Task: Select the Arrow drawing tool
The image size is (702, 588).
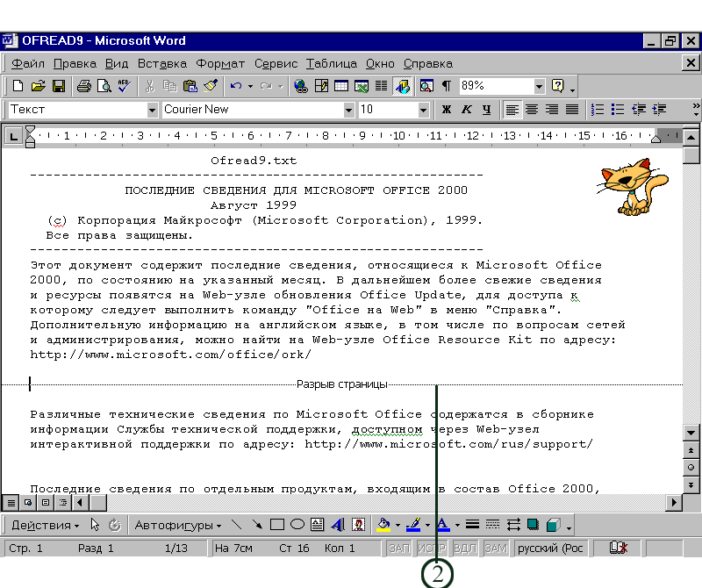Action: pos(256,525)
